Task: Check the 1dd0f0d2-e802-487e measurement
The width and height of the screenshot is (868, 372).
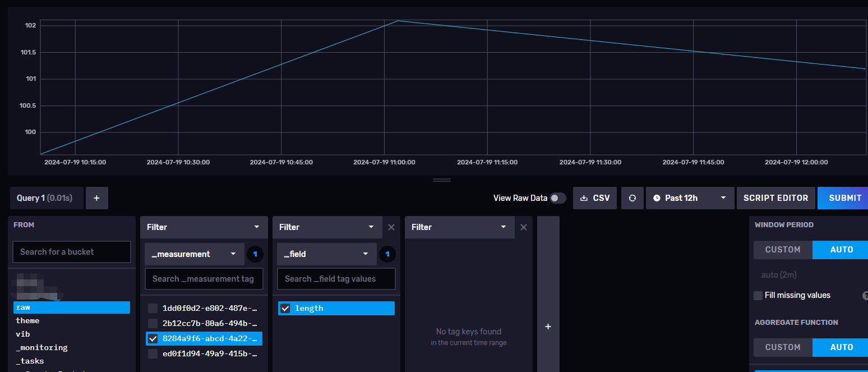Action: (x=153, y=308)
